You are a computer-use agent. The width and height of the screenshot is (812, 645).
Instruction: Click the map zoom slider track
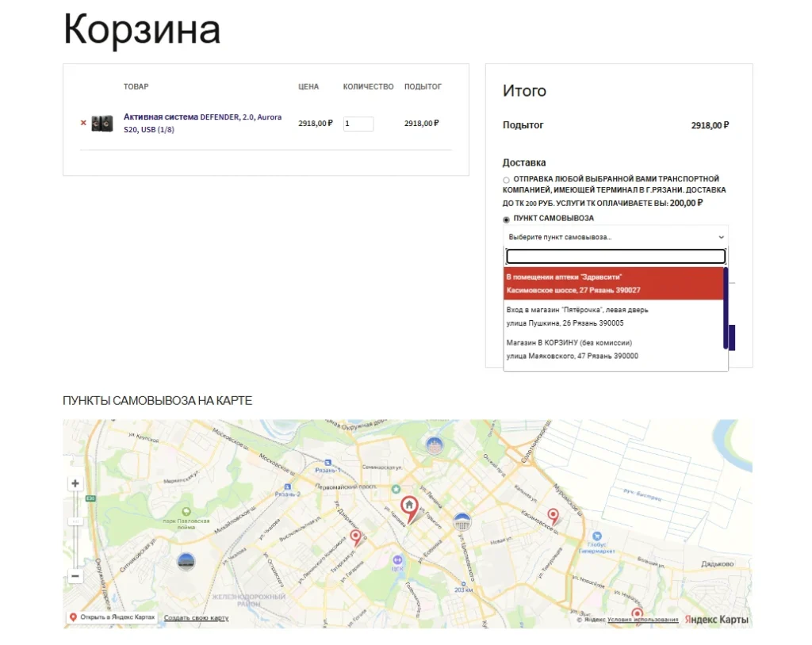(75, 529)
